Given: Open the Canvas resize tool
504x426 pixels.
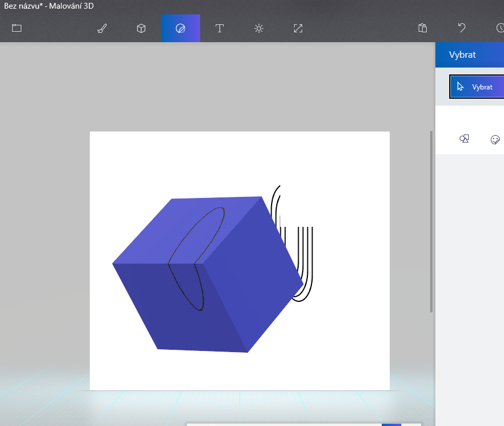Looking at the screenshot, I should [x=298, y=28].
